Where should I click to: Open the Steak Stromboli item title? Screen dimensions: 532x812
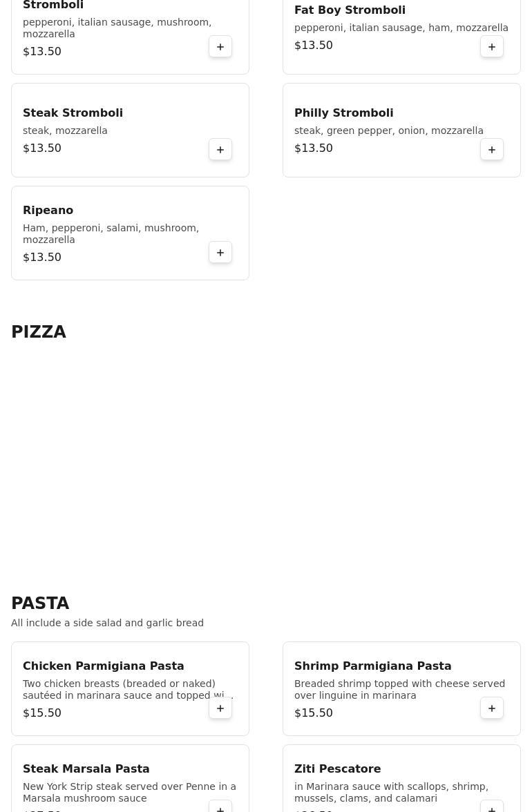point(73,113)
